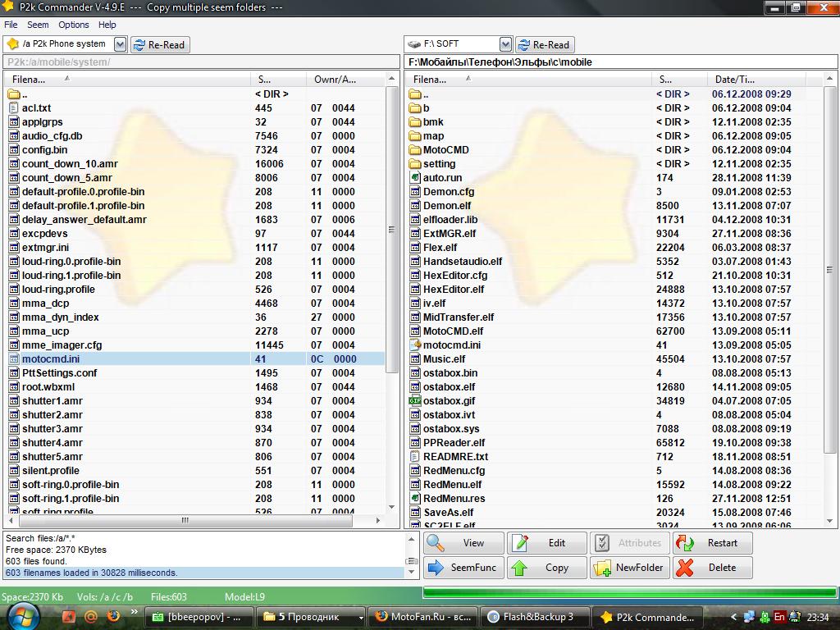
Task: Select the extmgr.ini file icon
Action: (x=14, y=247)
